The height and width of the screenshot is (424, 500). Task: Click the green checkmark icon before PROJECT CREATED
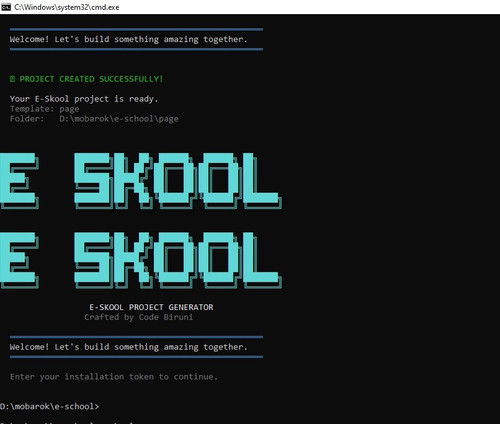tap(13, 79)
